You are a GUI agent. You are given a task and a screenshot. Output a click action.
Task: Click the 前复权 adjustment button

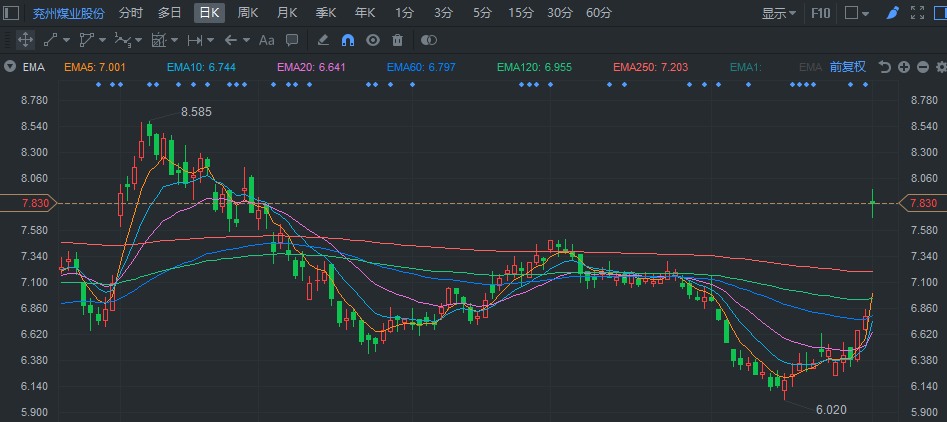848,67
